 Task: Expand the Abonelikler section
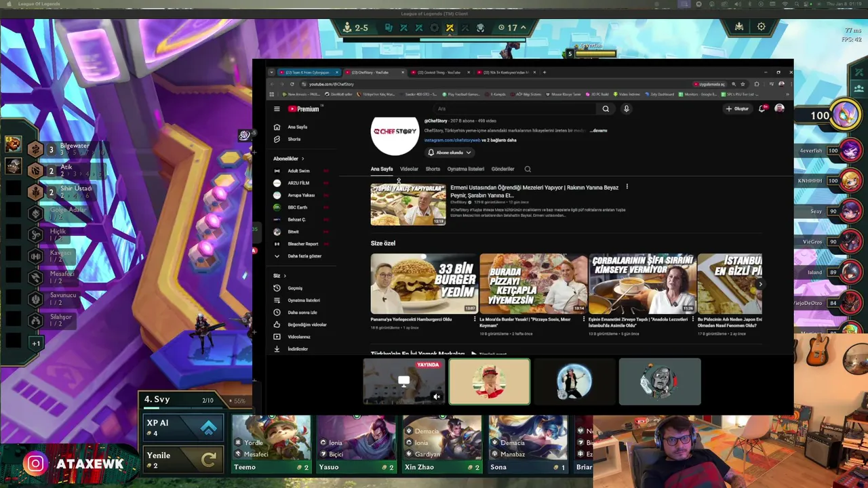(289, 159)
